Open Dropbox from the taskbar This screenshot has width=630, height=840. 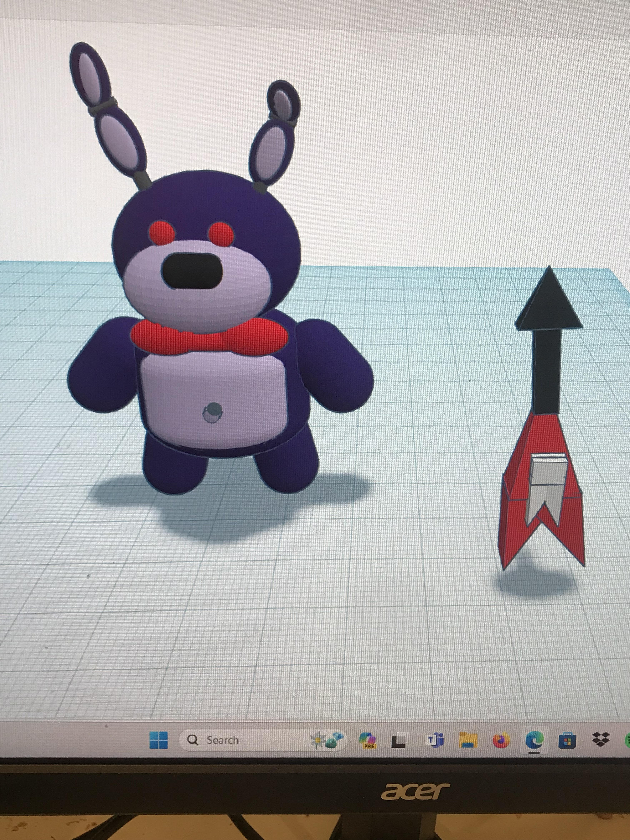pos(601,739)
